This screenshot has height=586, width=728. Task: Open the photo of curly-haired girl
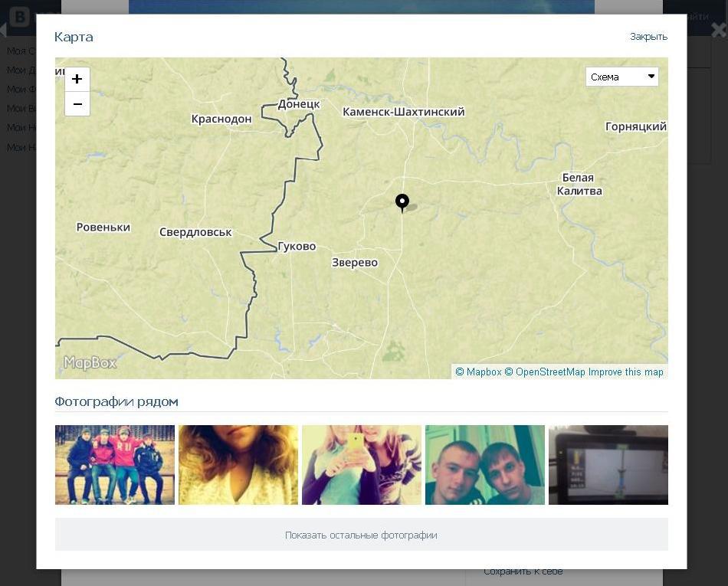238,465
